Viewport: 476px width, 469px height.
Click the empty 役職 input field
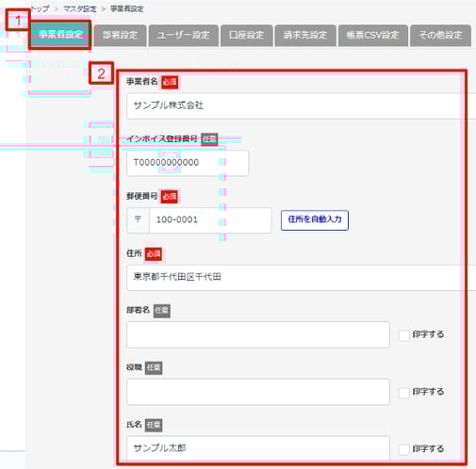[x=258, y=392]
